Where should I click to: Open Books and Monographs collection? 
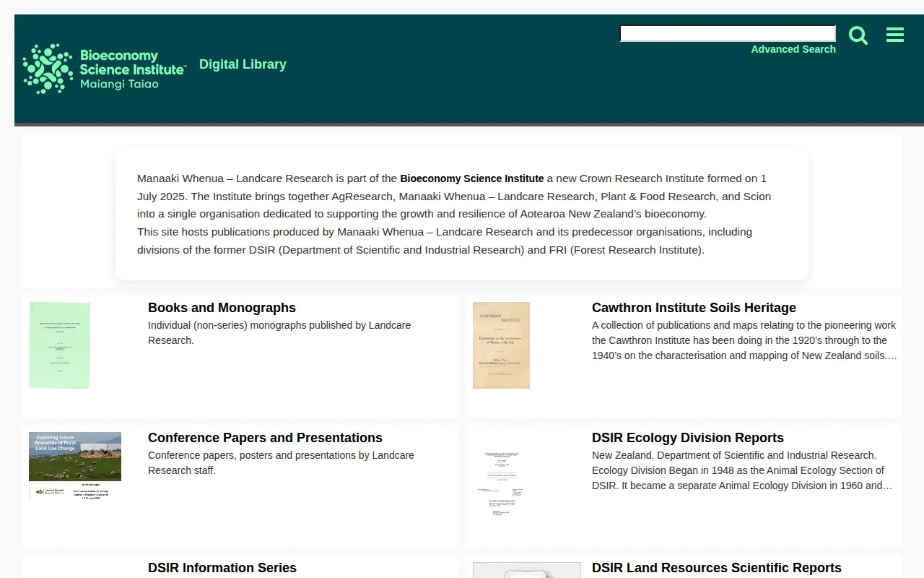pyautogui.click(x=222, y=308)
